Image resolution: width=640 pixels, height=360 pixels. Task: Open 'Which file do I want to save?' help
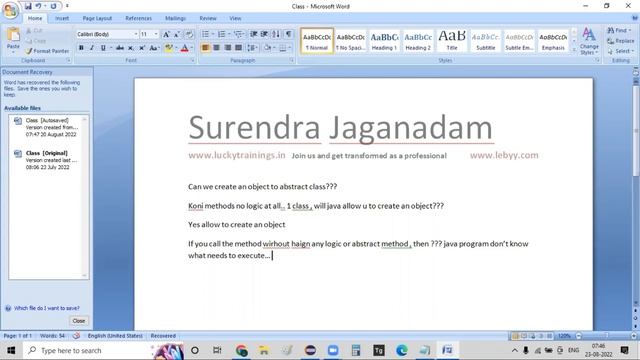click(x=47, y=308)
